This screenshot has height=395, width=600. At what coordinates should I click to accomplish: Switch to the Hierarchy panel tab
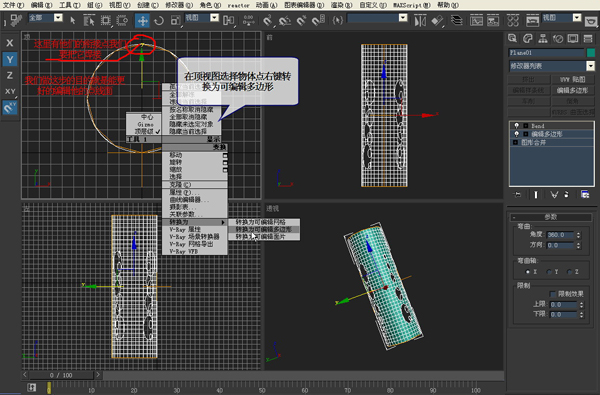pyautogui.click(x=543, y=38)
